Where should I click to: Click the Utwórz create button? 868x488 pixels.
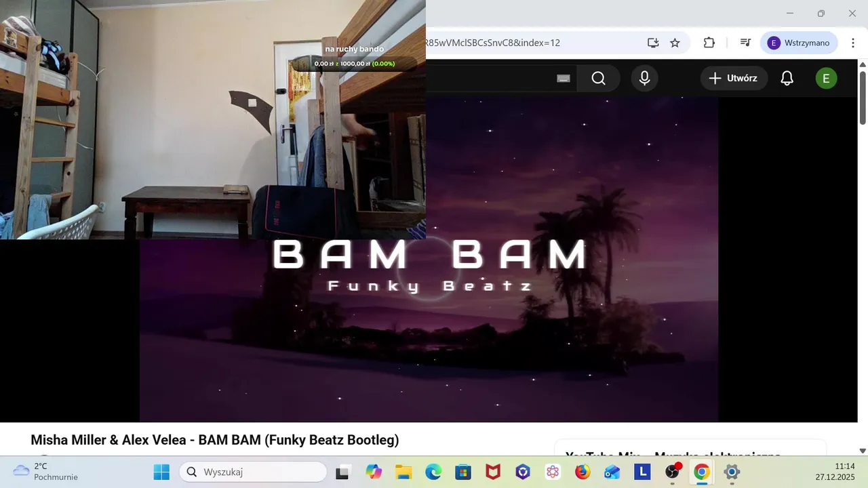tap(734, 79)
